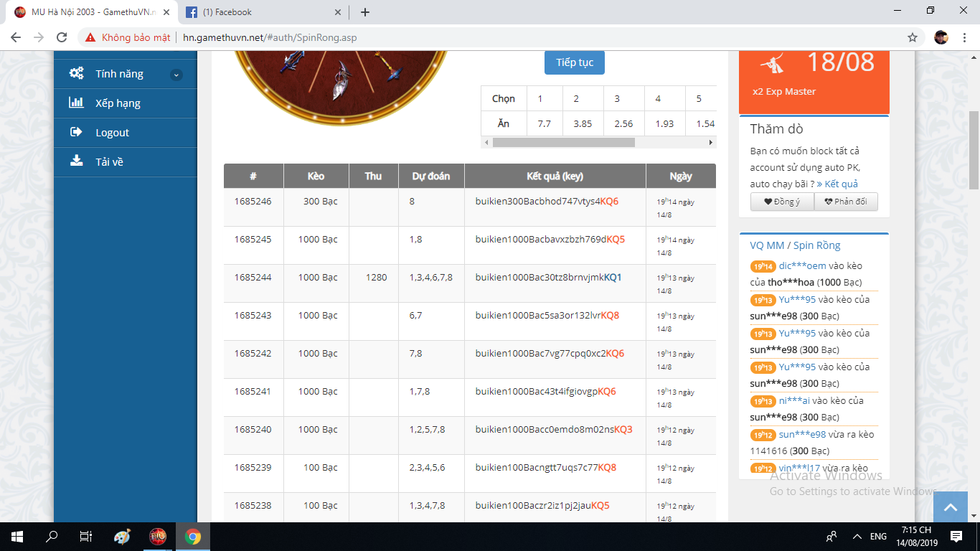Open the MU game taskbar icon
Viewport: 980px width, 551px height.
(157, 536)
